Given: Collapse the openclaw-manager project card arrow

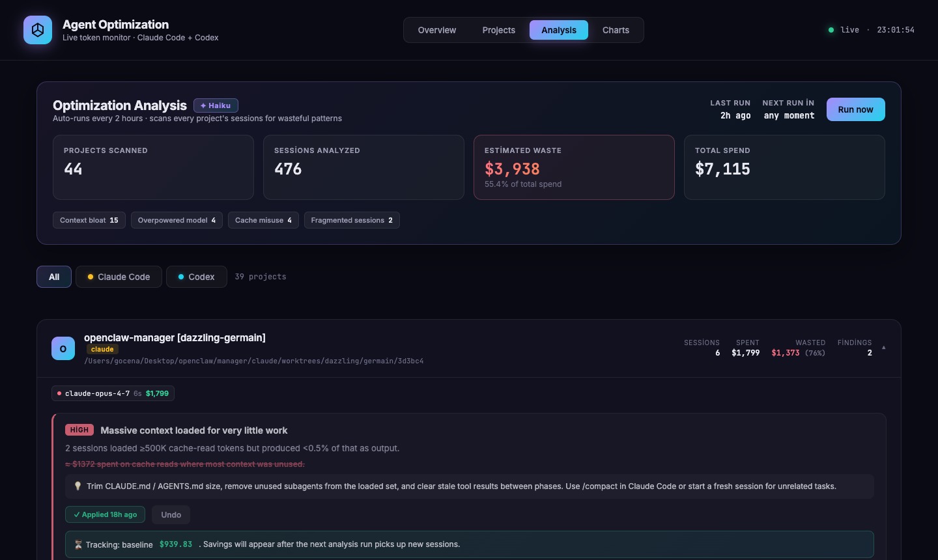Looking at the screenshot, I should pos(884,348).
